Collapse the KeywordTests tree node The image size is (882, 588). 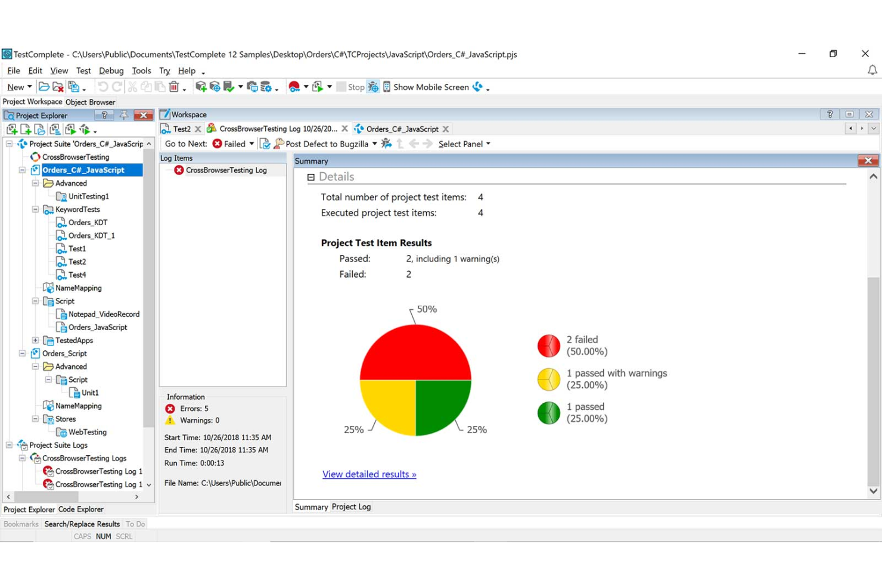click(35, 209)
